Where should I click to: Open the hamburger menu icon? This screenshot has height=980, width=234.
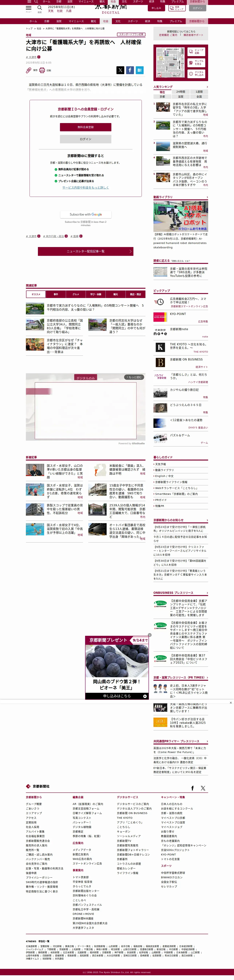click(x=28, y=8)
